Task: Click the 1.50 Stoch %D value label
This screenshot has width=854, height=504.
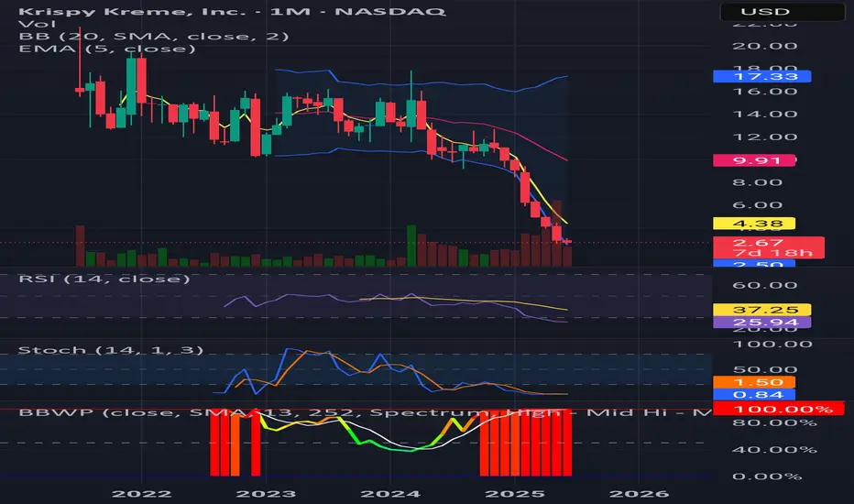Action: 754,382
